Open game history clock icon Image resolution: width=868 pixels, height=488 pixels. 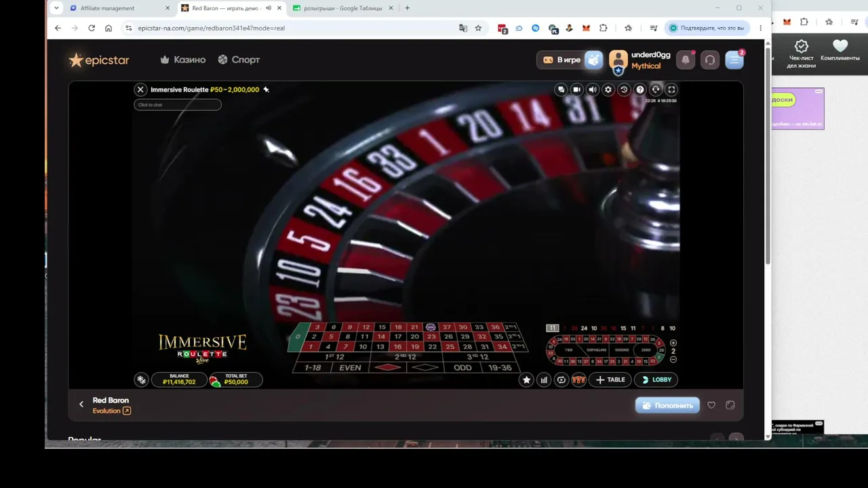[624, 89]
